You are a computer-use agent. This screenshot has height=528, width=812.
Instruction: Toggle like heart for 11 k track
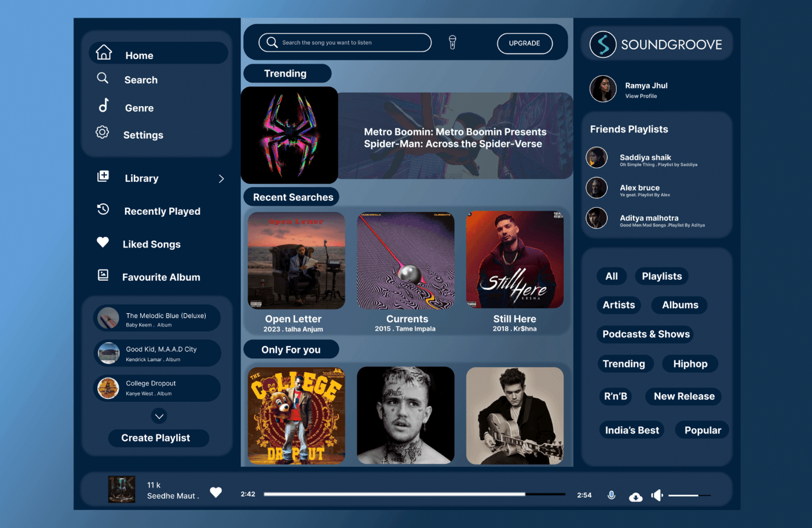pyautogui.click(x=216, y=492)
